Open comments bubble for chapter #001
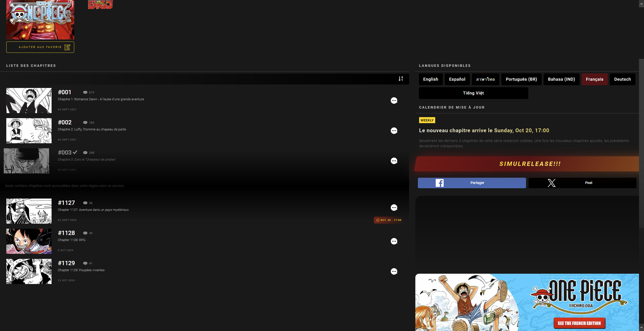 pos(394,101)
